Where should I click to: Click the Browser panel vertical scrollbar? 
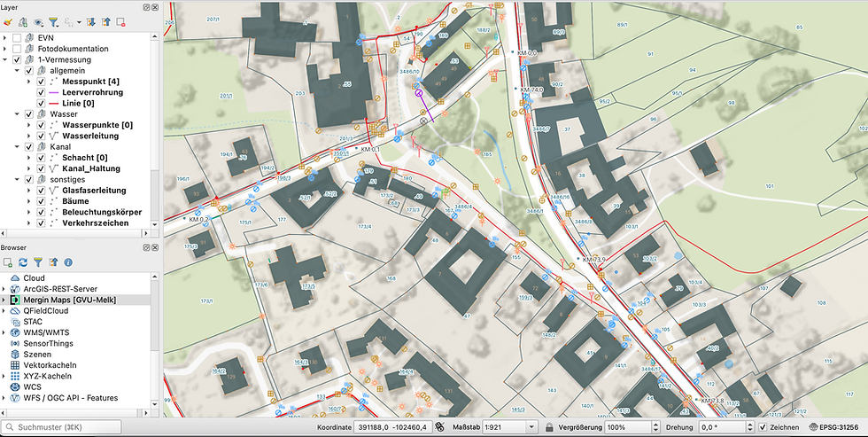pyautogui.click(x=155, y=340)
